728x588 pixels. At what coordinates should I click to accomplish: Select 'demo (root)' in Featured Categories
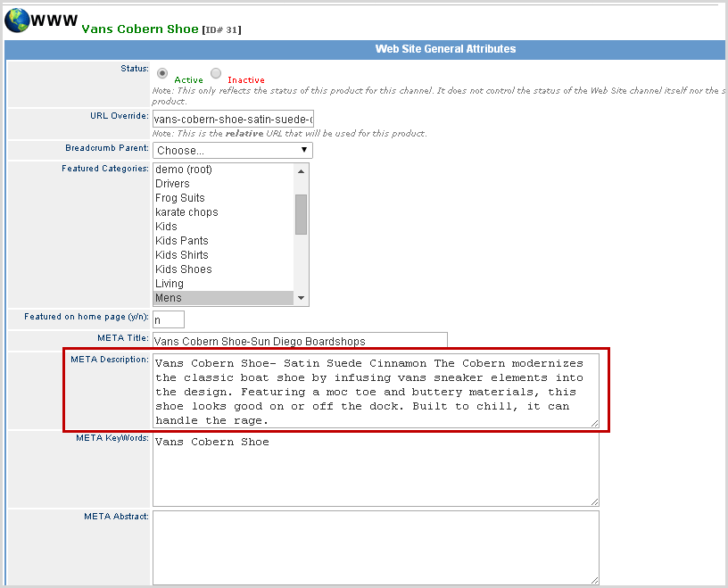[x=223, y=170]
